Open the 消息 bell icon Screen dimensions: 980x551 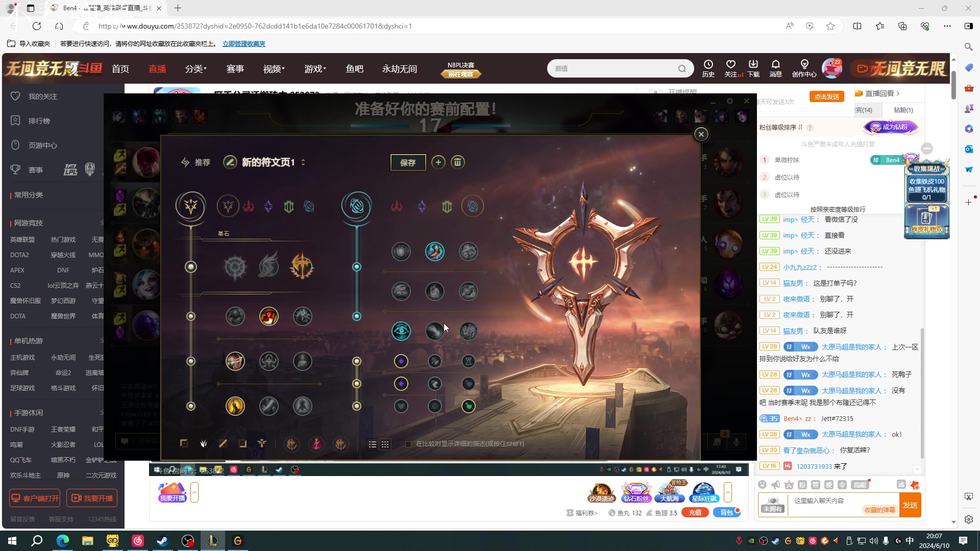click(776, 68)
